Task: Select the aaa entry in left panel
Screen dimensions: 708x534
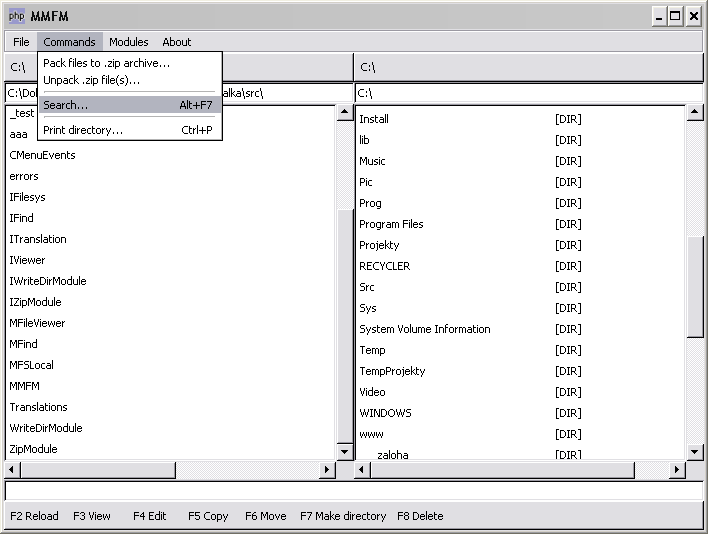Action: click(x=19, y=135)
